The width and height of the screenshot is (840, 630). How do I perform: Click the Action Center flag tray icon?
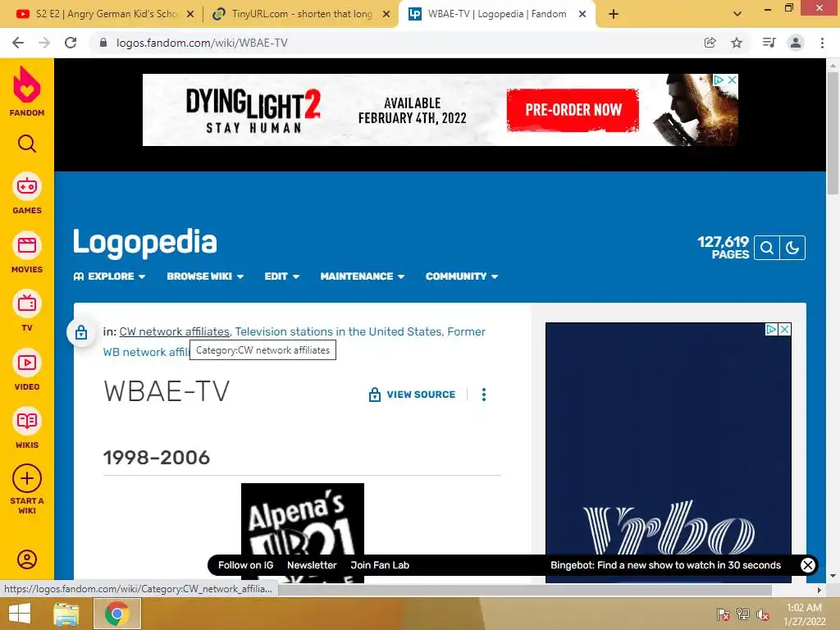click(x=724, y=614)
